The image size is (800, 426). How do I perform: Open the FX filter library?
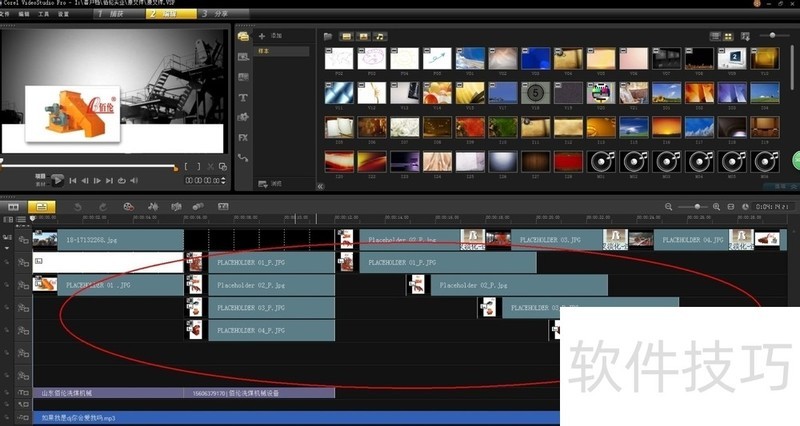(x=243, y=137)
